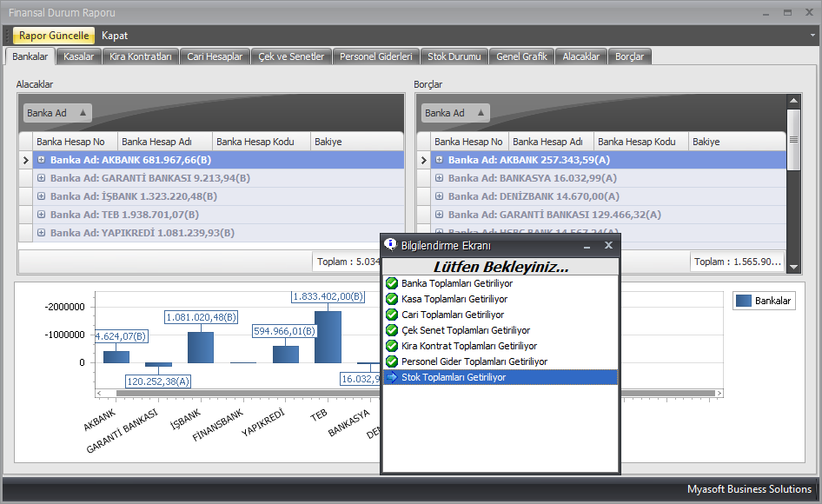Click green check icon beside Personel Gider Toplamları
The image size is (822, 504).
point(392,361)
